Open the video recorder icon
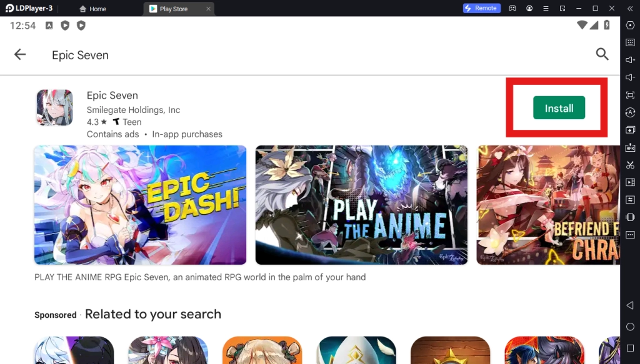 pyautogui.click(x=630, y=182)
